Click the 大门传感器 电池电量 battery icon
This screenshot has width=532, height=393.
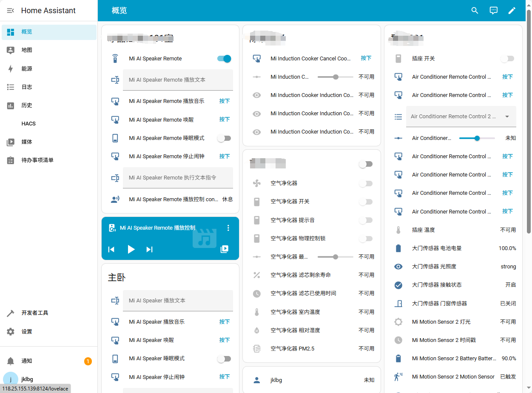click(398, 248)
